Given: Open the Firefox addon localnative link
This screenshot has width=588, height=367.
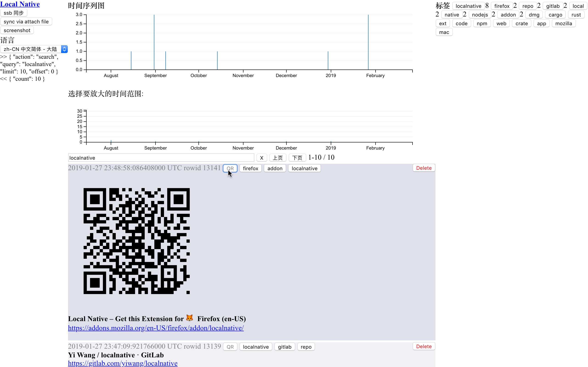Looking at the screenshot, I should [x=156, y=328].
